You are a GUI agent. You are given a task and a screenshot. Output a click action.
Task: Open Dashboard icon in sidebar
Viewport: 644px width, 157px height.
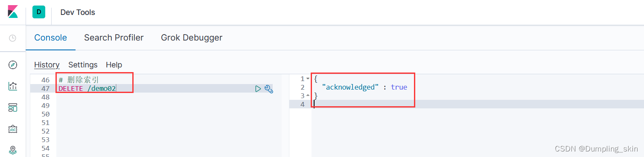(13, 108)
